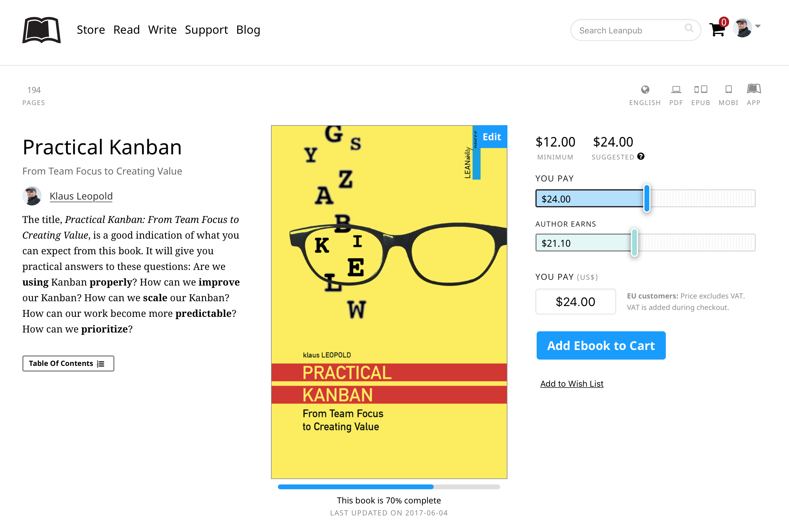Viewport: 789px width, 532px height.
Task: Expand the Table Of Contents
Action: (x=68, y=363)
